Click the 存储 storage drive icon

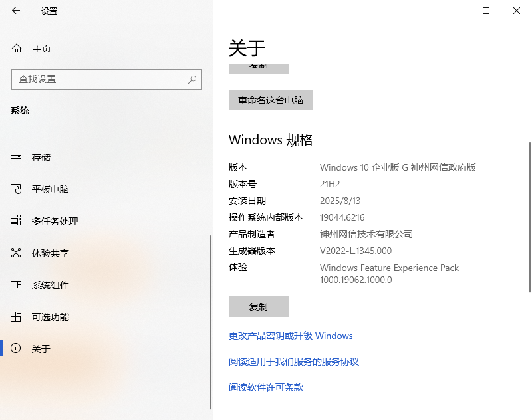click(x=16, y=157)
